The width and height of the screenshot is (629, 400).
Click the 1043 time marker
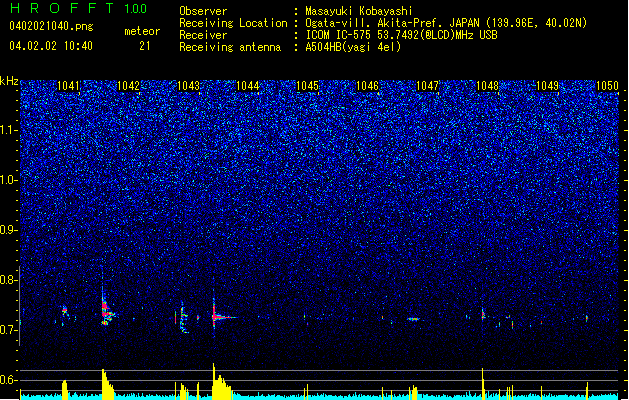[x=188, y=86]
